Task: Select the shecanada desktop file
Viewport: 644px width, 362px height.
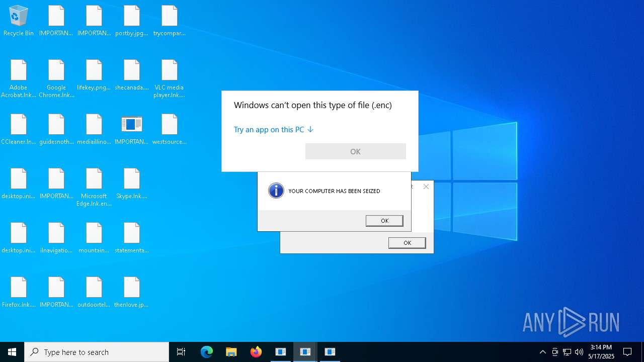Action: tap(132, 75)
